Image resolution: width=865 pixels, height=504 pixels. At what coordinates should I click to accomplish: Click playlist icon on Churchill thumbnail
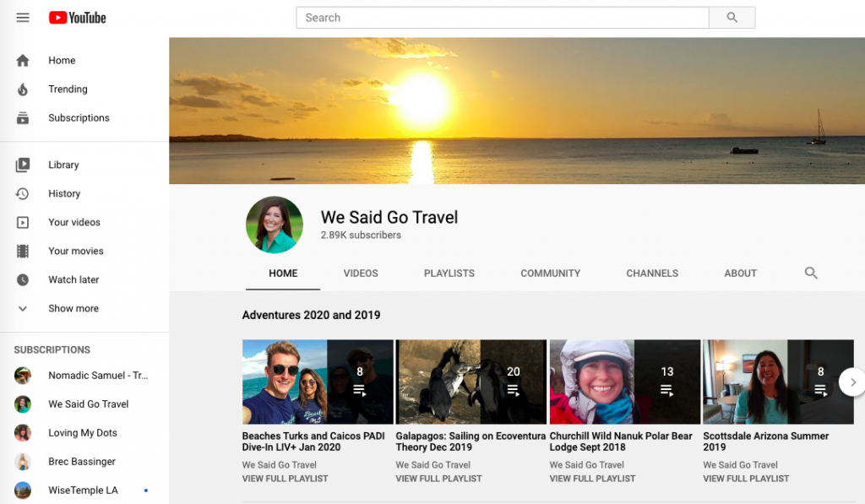[666, 390]
